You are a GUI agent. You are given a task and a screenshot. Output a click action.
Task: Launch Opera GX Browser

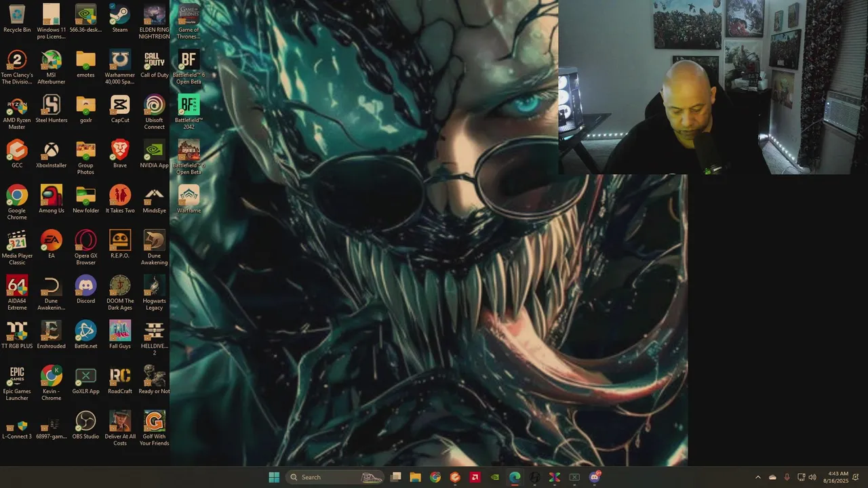click(85, 248)
